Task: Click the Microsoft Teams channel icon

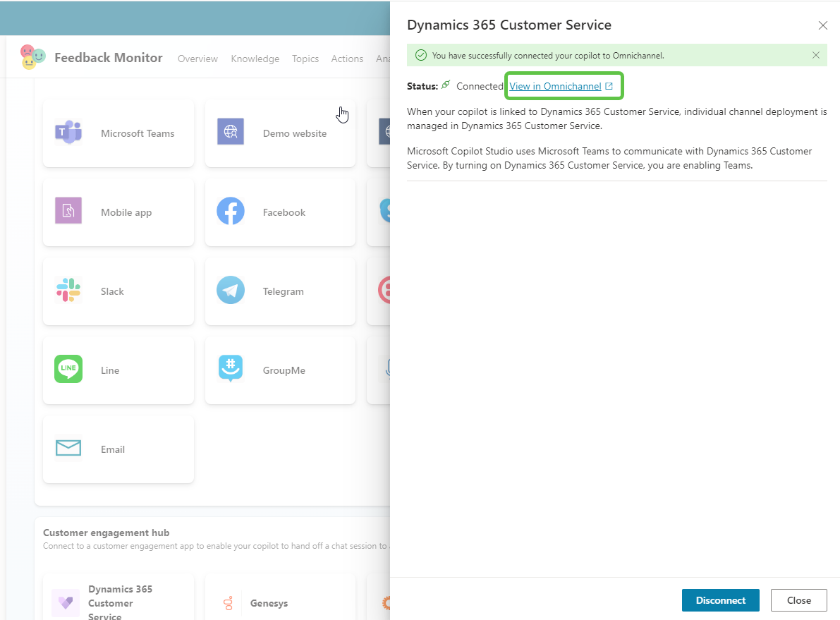Action: [68, 133]
